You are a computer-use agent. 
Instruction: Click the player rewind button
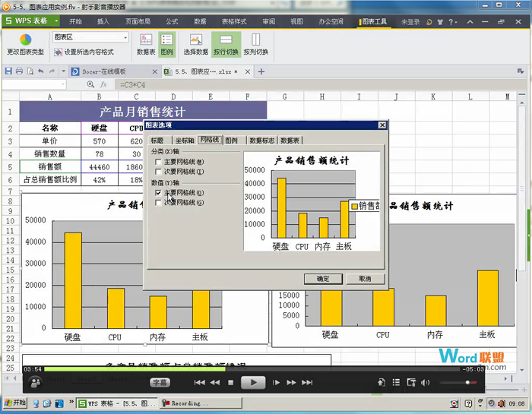click(215, 382)
